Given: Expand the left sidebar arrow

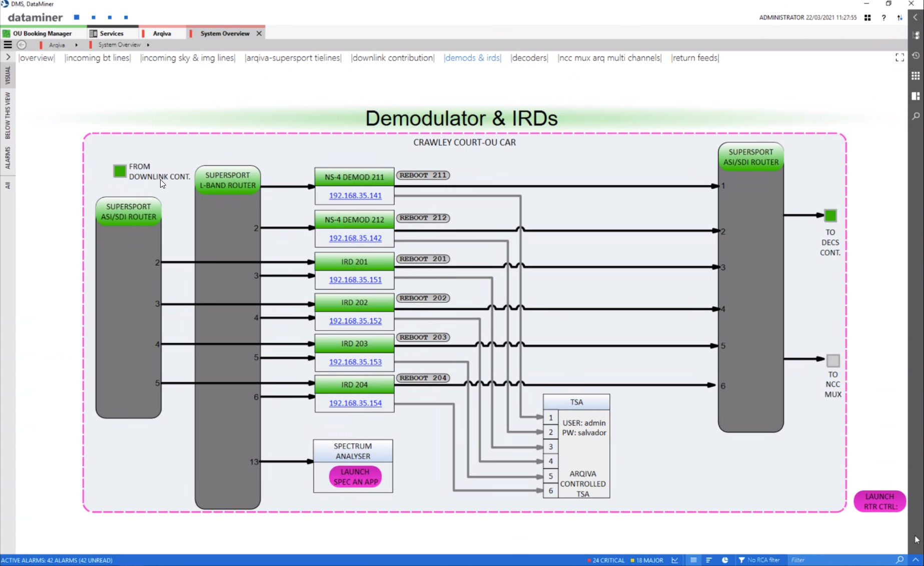Looking at the screenshot, I should (x=8, y=58).
